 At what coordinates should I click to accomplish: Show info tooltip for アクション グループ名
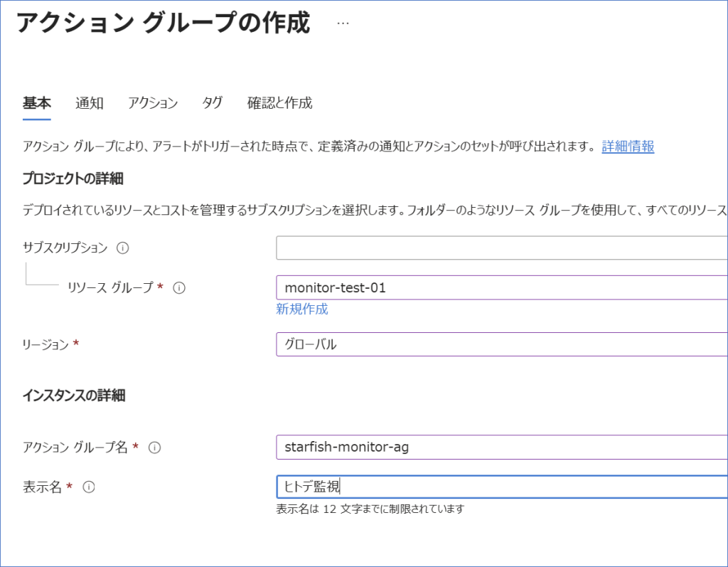tap(154, 447)
